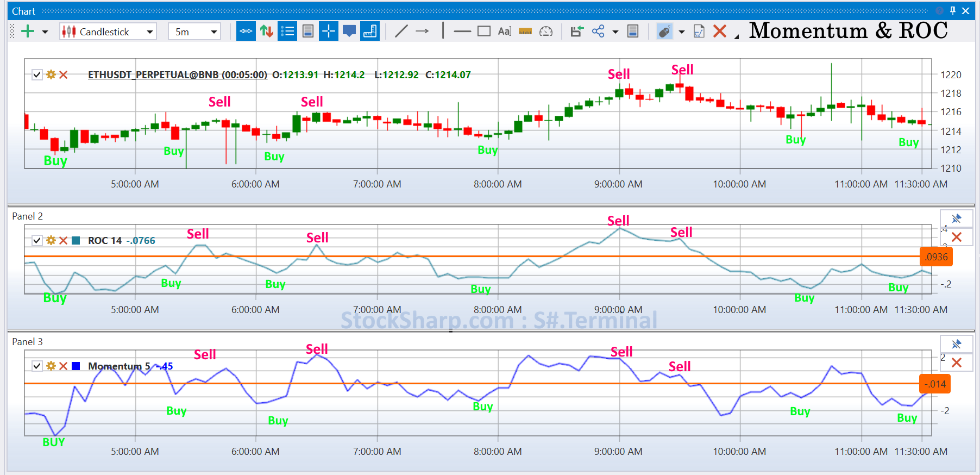Click the blue Momentum 5 color swatch
Viewport: 980px width, 475px height.
pyautogui.click(x=76, y=366)
